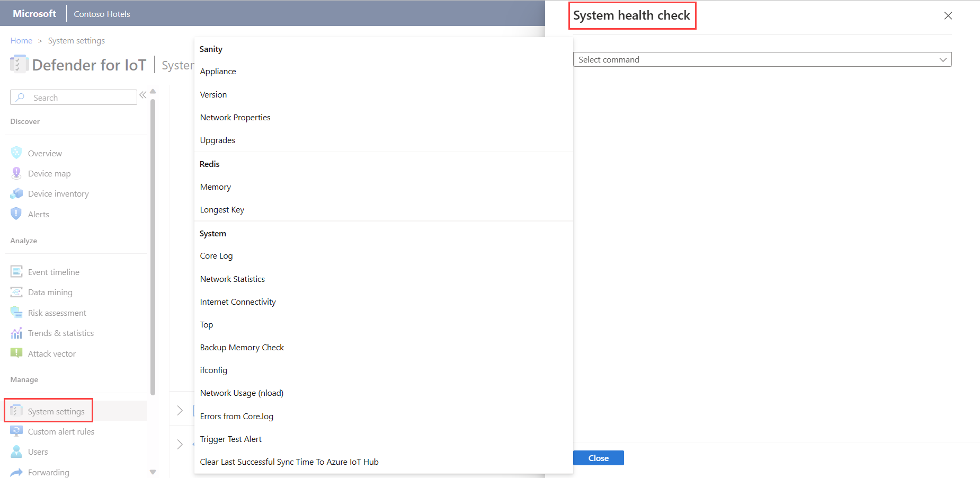The width and height of the screenshot is (980, 478).
Task: Select the Trends & statistics chart icon
Action: [x=16, y=333]
